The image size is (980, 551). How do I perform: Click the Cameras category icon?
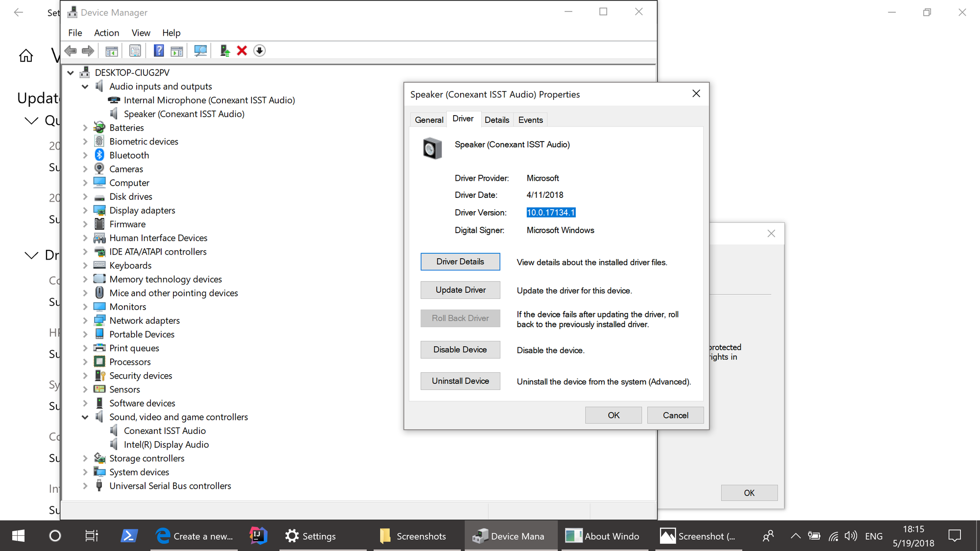[x=99, y=168]
